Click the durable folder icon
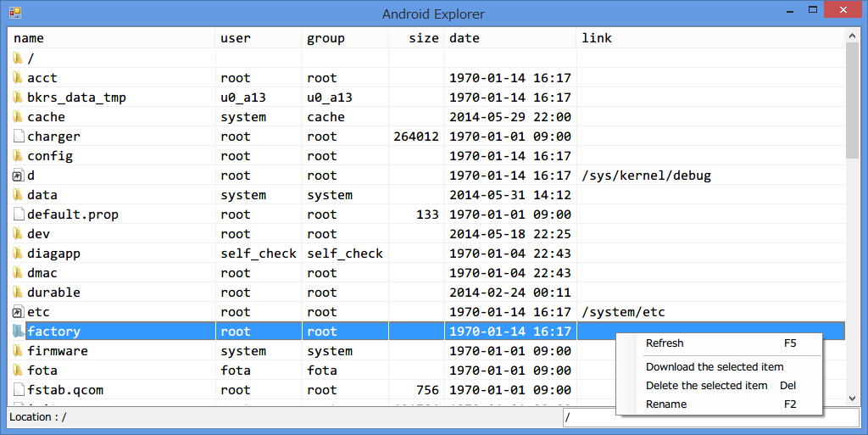Image resolution: width=868 pixels, height=435 pixels. coord(19,293)
